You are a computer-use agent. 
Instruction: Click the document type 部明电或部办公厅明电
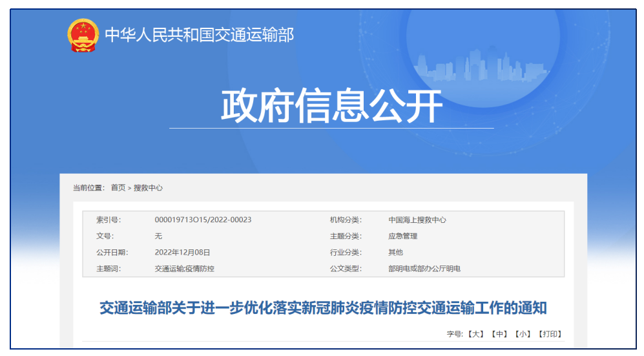tap(424, 269)
